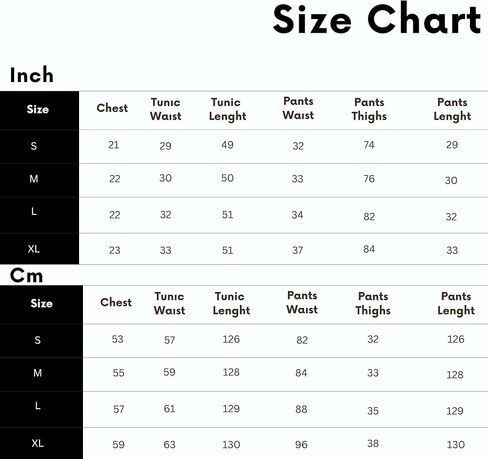The width and height of the screenshot is (488, 459).
Task: Click Pants Waist header in Cm table
Action: click(302, 302)
